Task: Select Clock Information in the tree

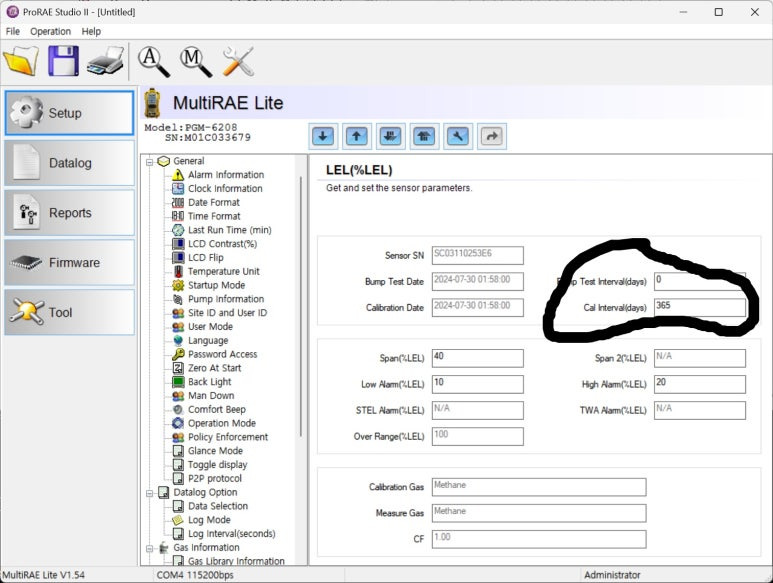Action: point(225,188)
